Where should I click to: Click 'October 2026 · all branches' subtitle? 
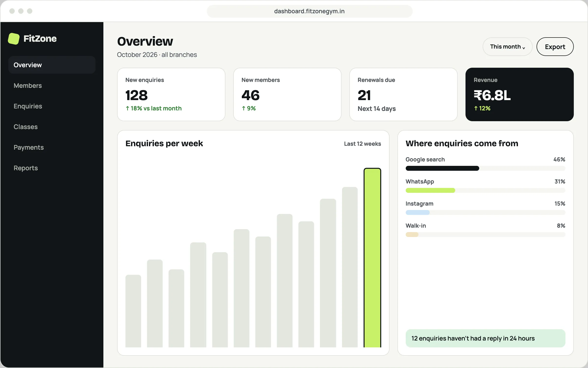point(157,55)
